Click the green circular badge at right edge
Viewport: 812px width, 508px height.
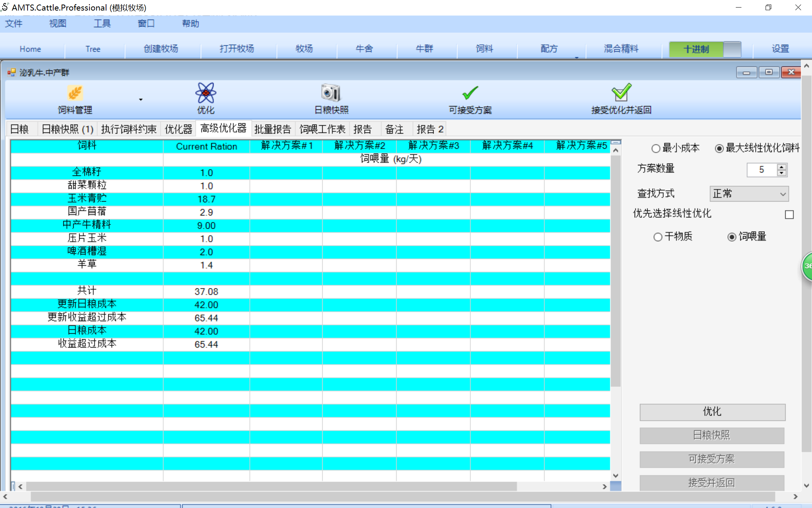tap(807, 266)
